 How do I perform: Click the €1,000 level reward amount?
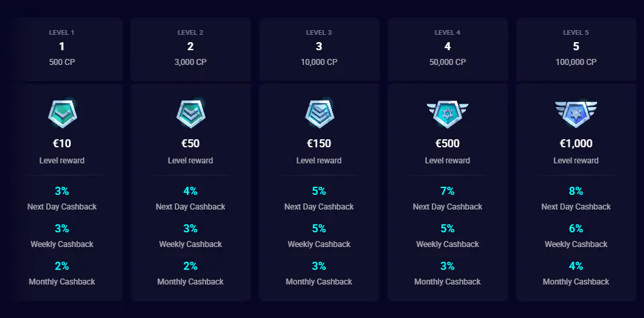(576, 143)
